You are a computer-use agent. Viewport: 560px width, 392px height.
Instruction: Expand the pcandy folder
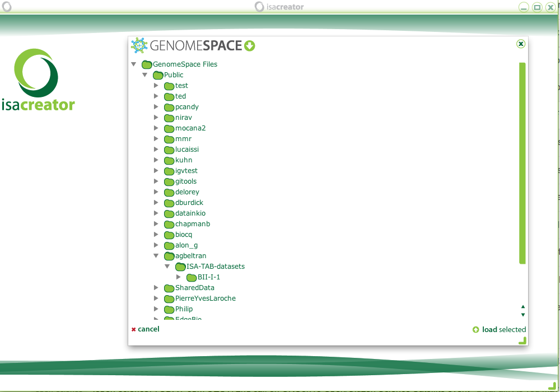click(x=156, y=107)
